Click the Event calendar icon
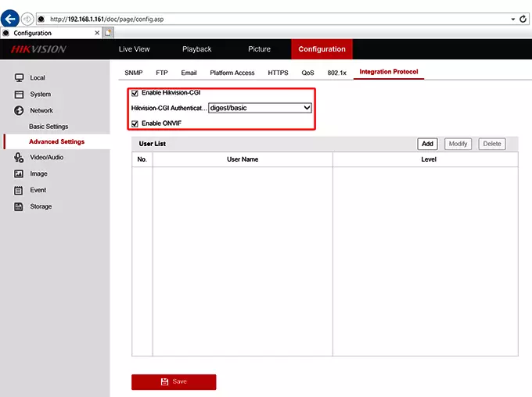 point(19,190)
